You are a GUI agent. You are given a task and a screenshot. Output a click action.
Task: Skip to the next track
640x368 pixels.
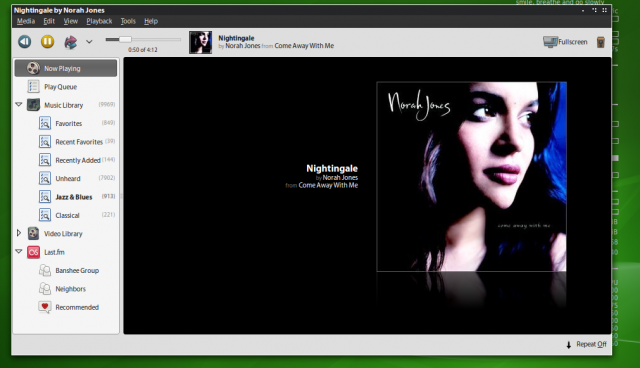(x=71, y=42)
